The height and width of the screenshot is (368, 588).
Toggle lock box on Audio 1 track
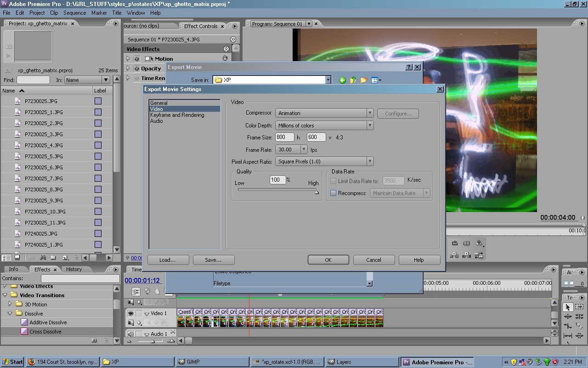[139, 334]
